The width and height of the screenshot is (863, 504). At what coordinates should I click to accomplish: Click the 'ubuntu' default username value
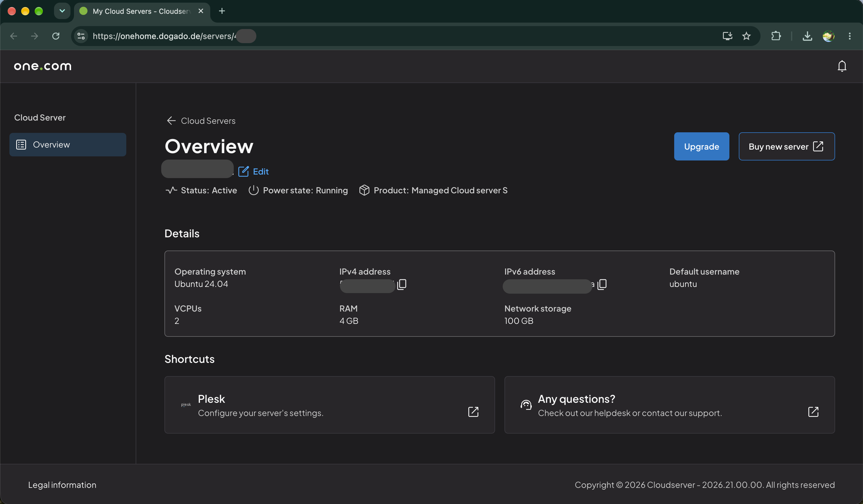[x=683, y=284]
